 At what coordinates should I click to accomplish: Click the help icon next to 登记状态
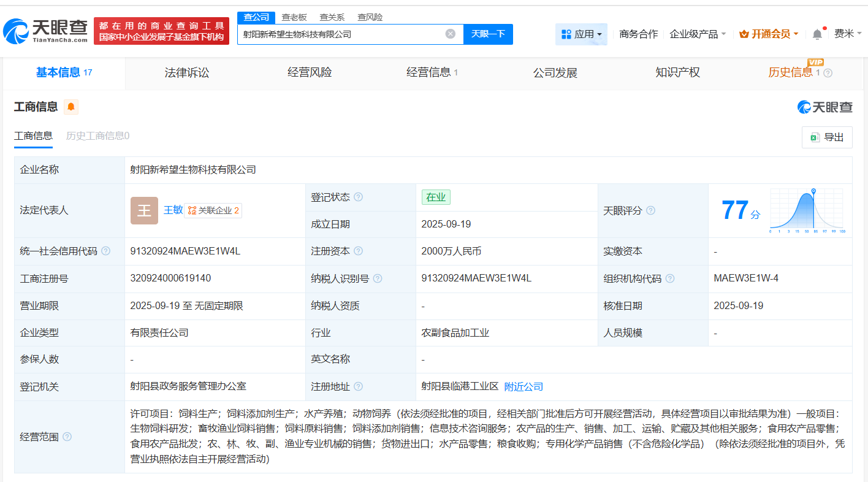(x=358, y=197)
